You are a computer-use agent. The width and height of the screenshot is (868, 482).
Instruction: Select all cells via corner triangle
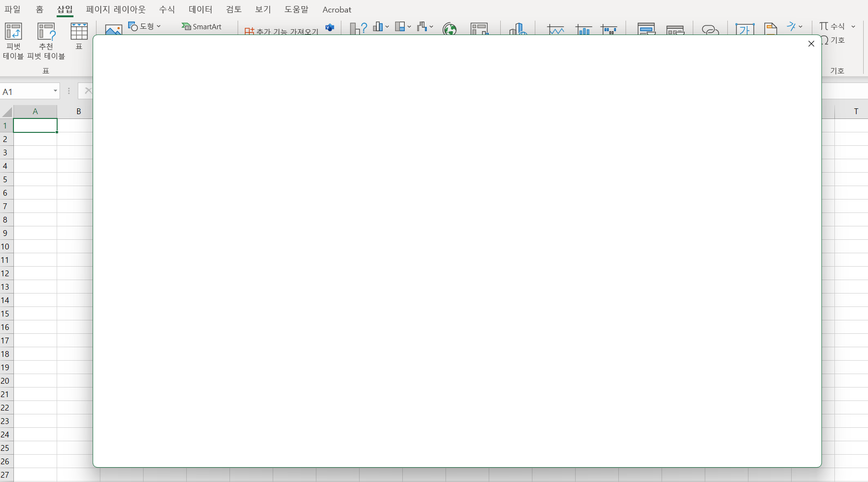click(x=7, y=112)
